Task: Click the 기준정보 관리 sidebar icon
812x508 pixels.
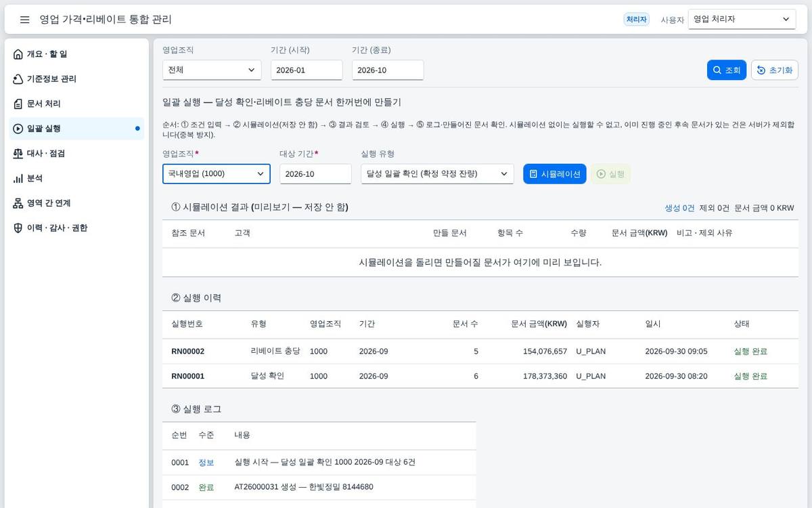Action: point(18,79)
